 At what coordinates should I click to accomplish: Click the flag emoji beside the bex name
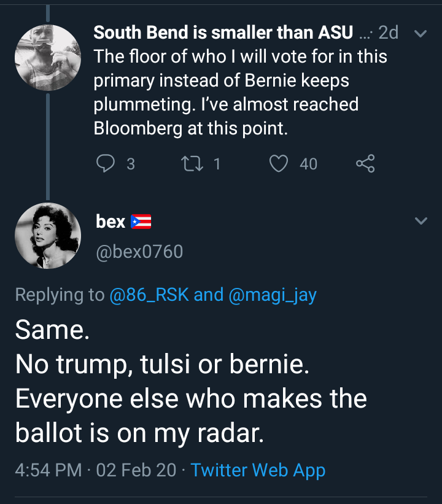point(141,222)
